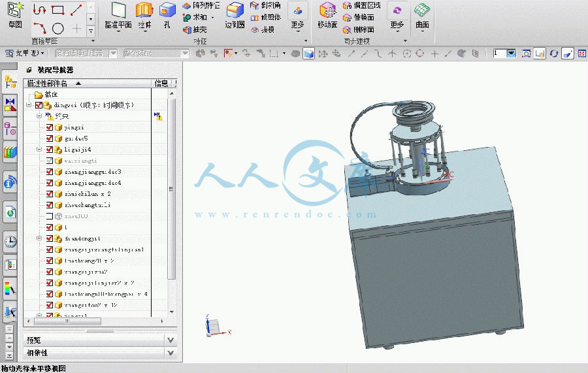Click the shaded-with-edges render style icon
588x373 pixels.
coord(308,54)
